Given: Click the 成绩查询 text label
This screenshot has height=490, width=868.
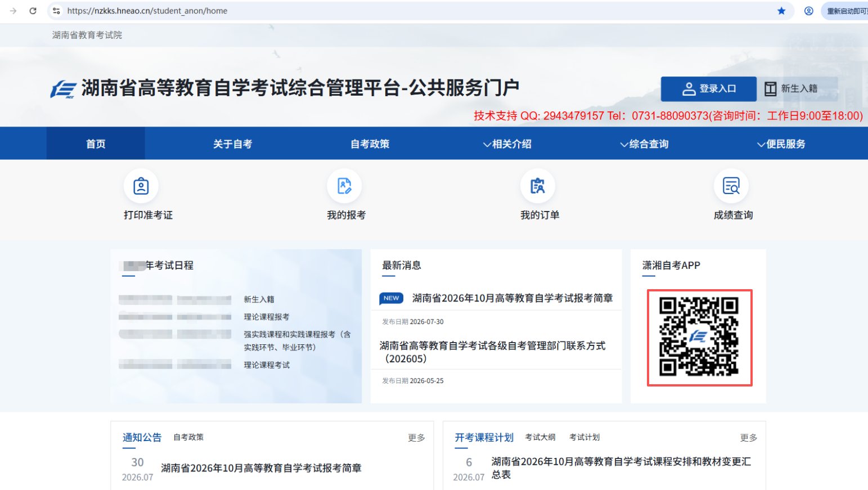Looking at the screenshot, I should [733, 215].
